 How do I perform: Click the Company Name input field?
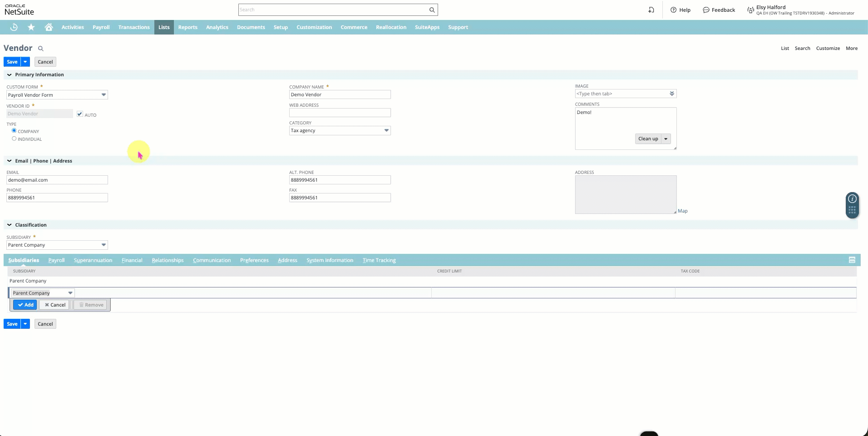click(340, 94)
